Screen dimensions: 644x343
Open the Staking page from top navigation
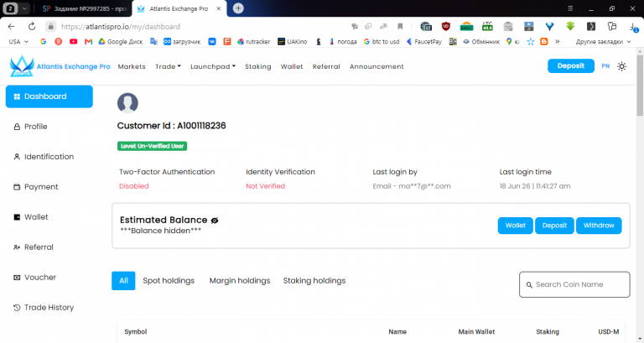click(258, 66)
